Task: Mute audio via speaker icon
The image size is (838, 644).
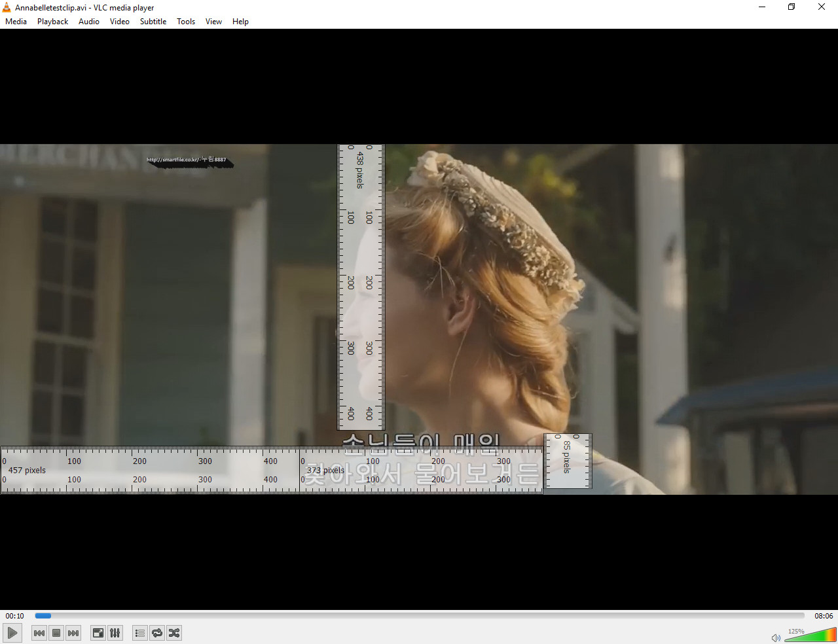Action: [x=776, y=637]
